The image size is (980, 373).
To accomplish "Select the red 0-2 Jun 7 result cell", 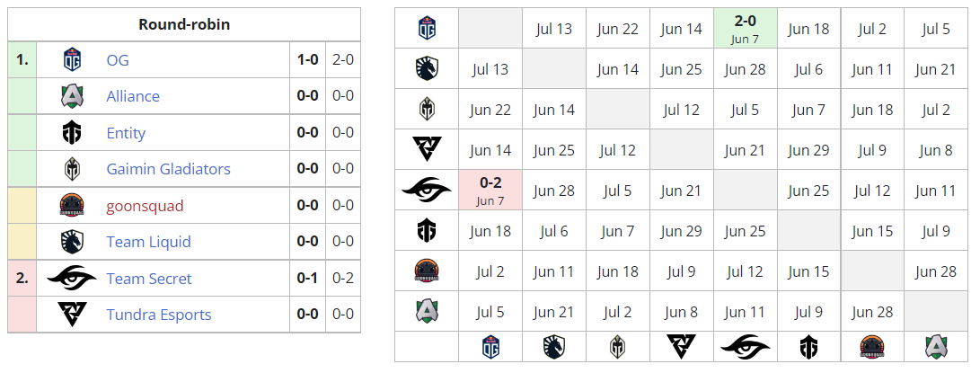I will click(490, 190).
